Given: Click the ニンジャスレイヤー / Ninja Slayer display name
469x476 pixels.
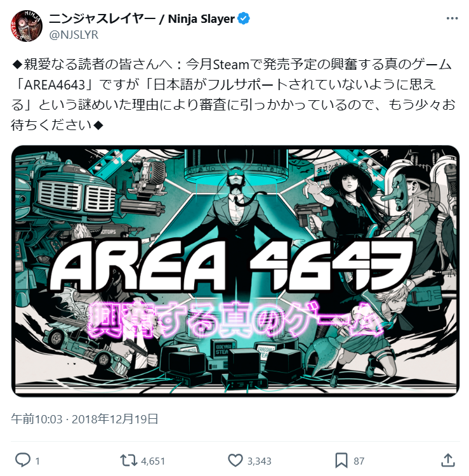Looking at the screenshot, I should click(142, 19).
